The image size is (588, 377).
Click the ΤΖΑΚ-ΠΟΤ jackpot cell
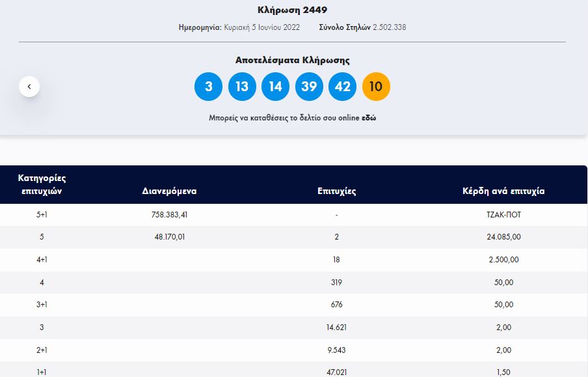click(x=503, y=215)
